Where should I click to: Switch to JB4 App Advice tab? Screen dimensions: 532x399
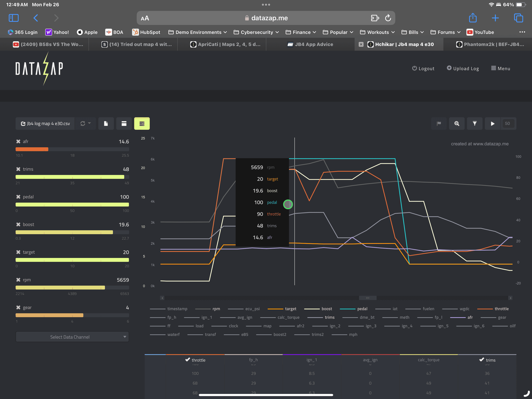pos(310,44)
